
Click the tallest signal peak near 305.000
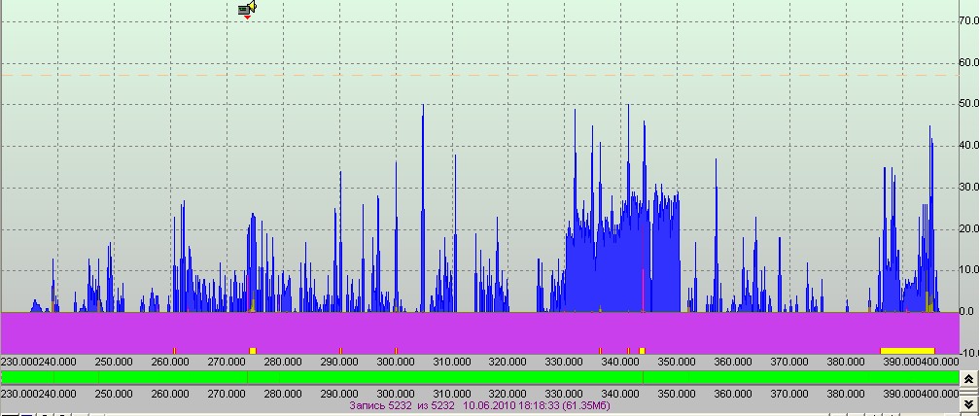[423, 206]
